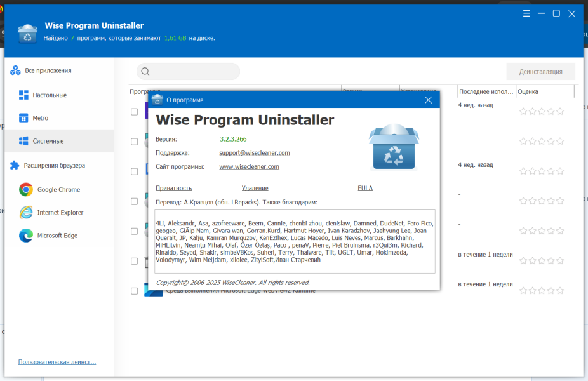The image size is (588, 381).
Task: Click the Internet Explorer icon
Action: click(26, 213)
